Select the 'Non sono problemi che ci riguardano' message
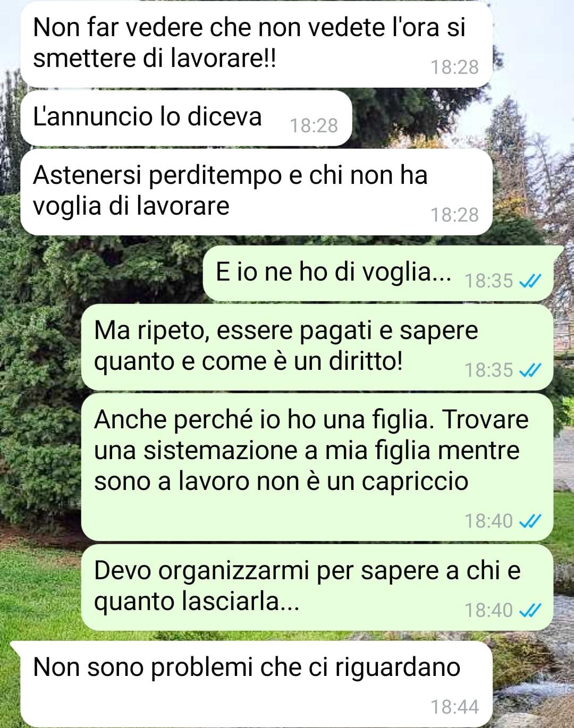Image resolution: width=574 pixels, height=728 pixels. (256, 684)
